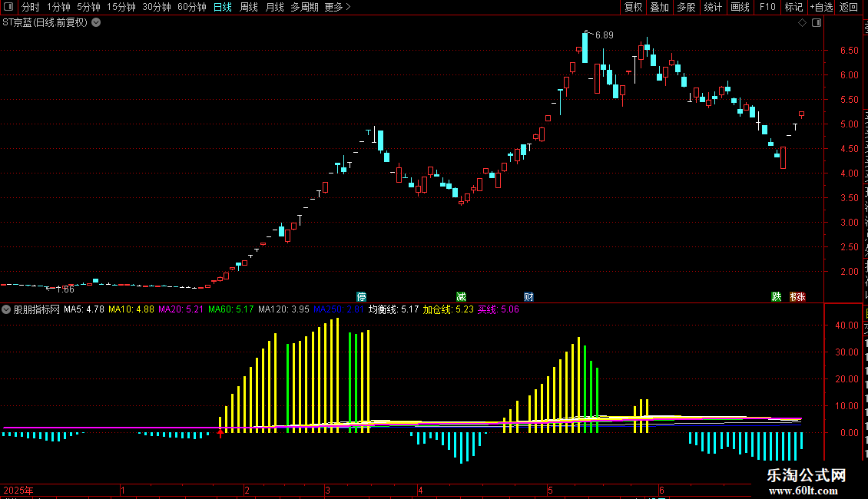Open the 画线 drawing tools
868x499 pixels.
point(740,7)
